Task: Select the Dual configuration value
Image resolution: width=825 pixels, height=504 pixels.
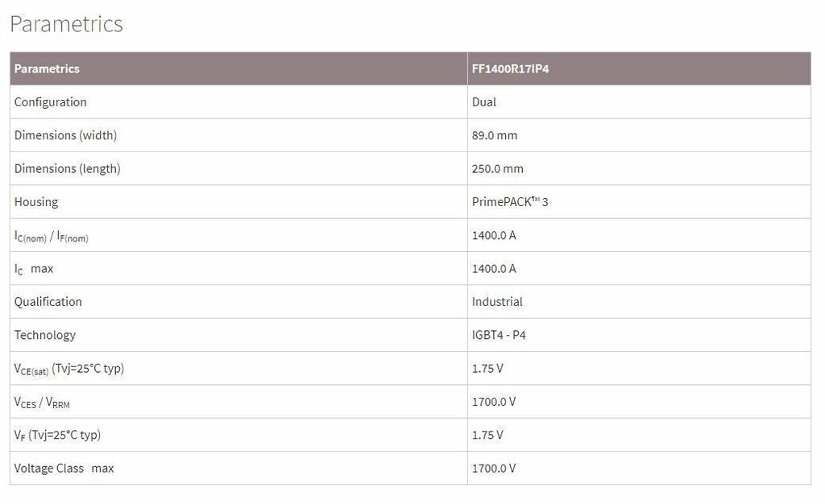Action: (x=484, y=102)
